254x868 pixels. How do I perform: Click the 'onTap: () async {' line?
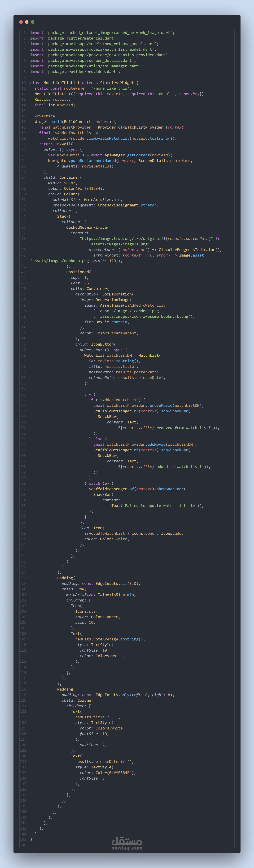pos(63,150)
